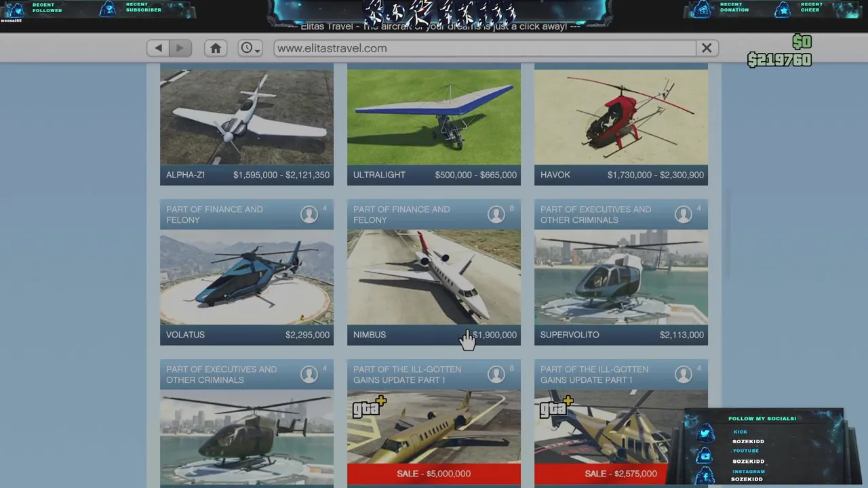This screenshot has height=488, width=868.
Task: Click the Alpha-Z1 price $1,595,000 - $2,121,350
Action: point(281,175)
